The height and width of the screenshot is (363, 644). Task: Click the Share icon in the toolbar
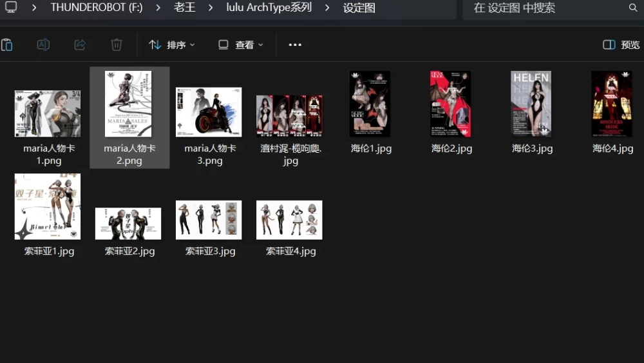click(x=80, y=44)
